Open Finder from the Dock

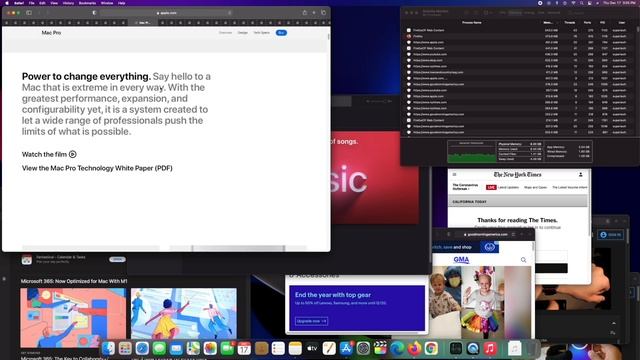108,348
